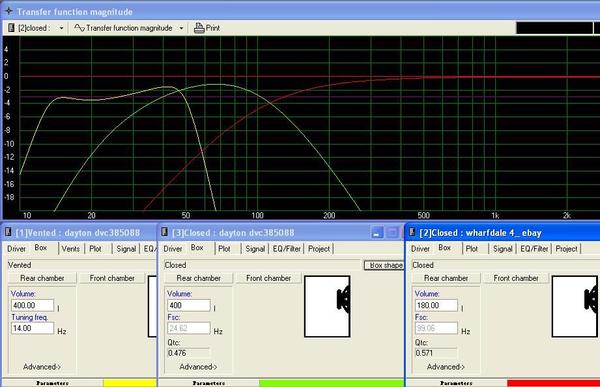Viewport: 600px width, 387px height.
Task: Expand Advanced> in [1]Vented window
Action: [42, 367]
